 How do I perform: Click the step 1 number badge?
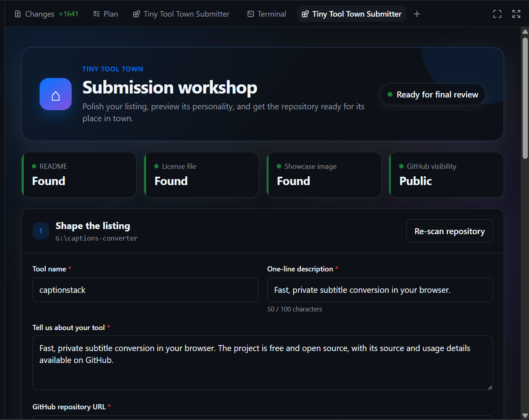(41, 231)
